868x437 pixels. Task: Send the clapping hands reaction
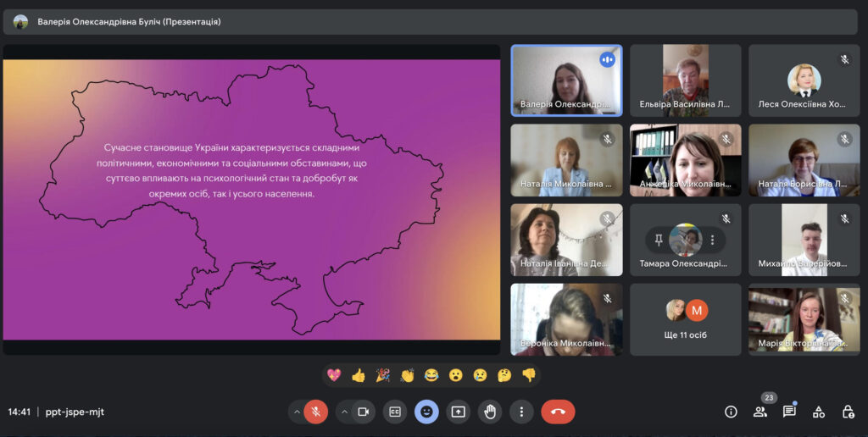tap(407, 375)
